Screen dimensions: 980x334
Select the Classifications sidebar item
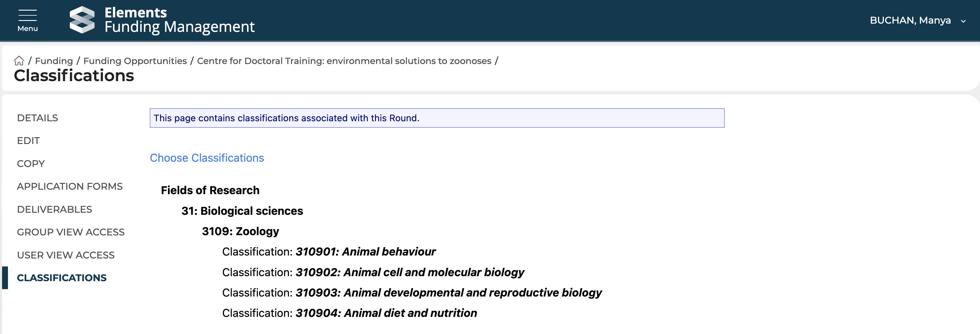point(62,278)
